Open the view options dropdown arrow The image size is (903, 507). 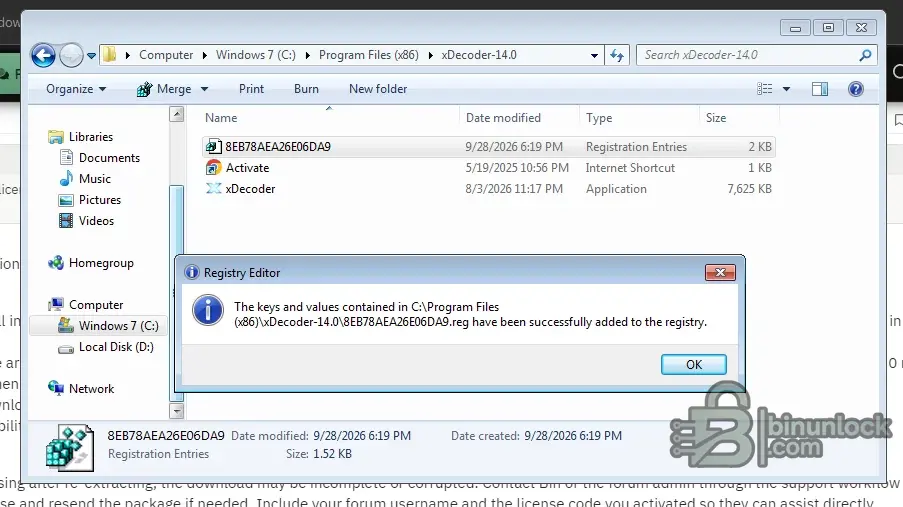point(786,89)
